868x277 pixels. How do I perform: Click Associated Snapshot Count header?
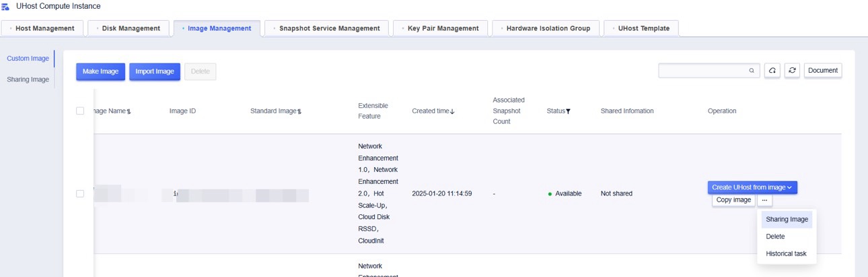[x=509, y=111]
